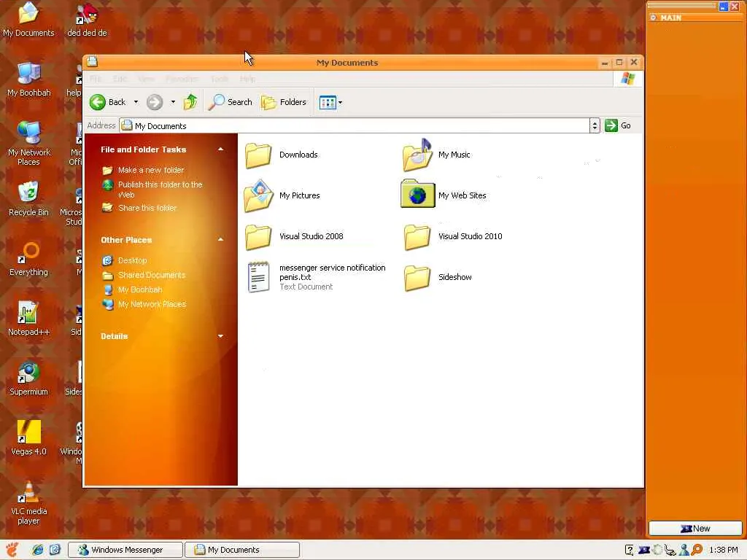The height and width of the screenshot is (560, 747).
Task: Expand the Details section
Action: 220,336
